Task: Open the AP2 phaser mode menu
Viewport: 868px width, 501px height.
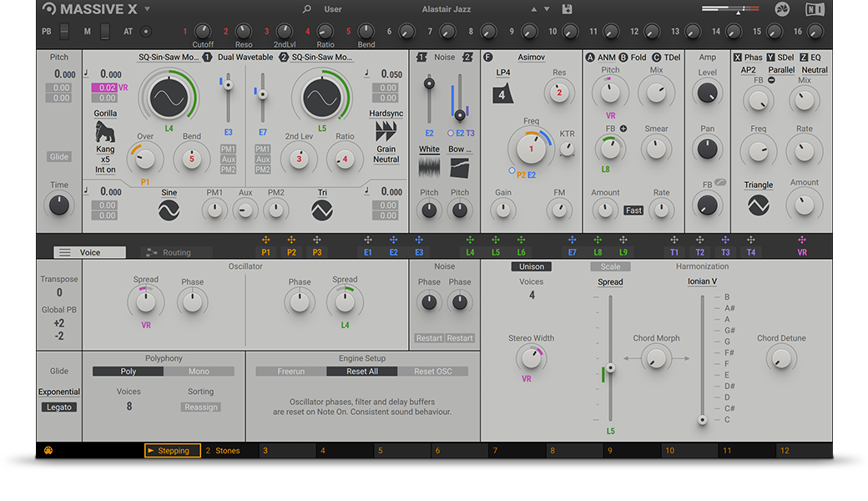Action: tap(749, 70)
